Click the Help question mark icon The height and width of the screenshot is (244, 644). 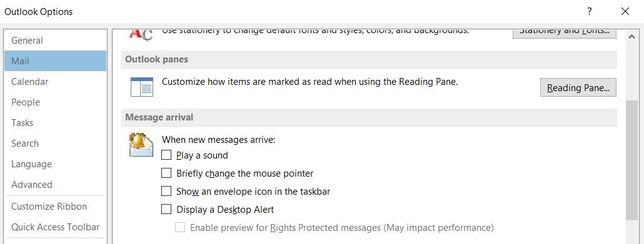point(590,11)
